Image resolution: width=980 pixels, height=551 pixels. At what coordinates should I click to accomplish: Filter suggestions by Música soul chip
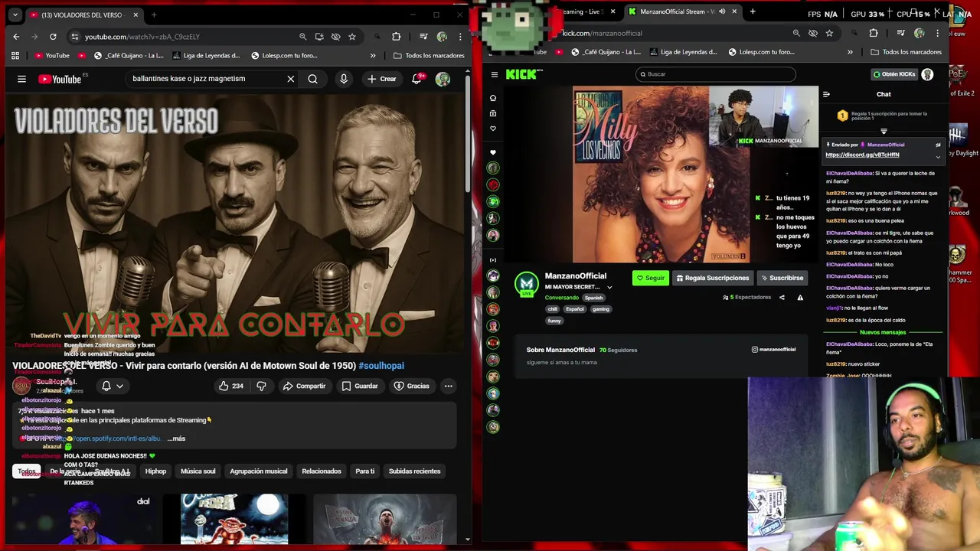[x=198, y=471]
